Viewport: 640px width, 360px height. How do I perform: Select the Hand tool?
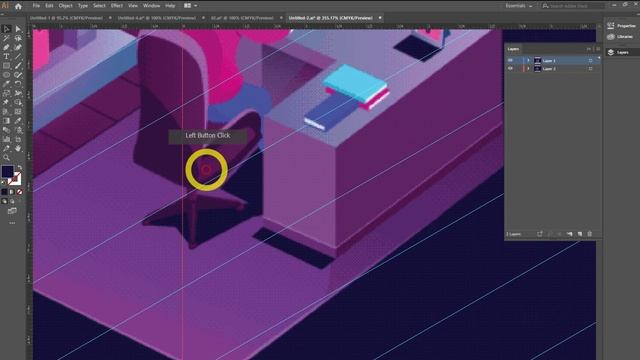click(18, 149)
